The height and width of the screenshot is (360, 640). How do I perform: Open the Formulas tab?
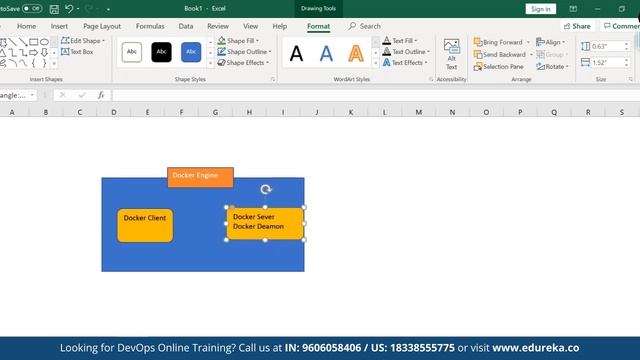click(x=150, y=26)
